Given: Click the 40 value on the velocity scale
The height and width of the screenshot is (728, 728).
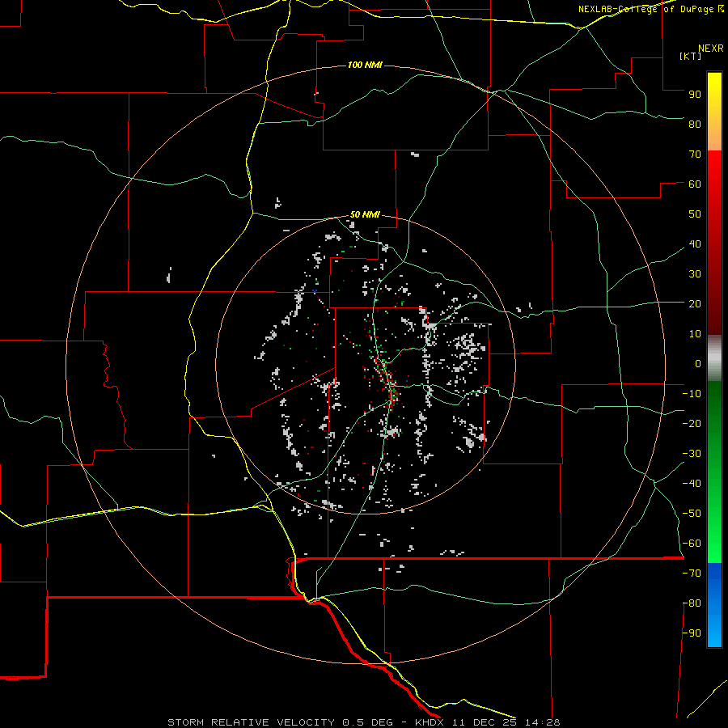Looking at the screenshot, I should [x=695, y=243].
